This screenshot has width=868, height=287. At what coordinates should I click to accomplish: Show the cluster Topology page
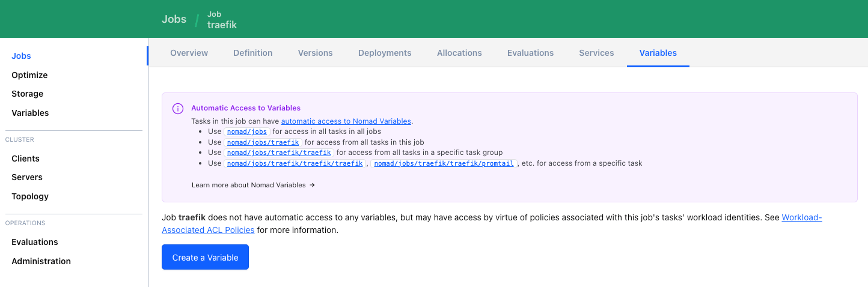[30, 196]
